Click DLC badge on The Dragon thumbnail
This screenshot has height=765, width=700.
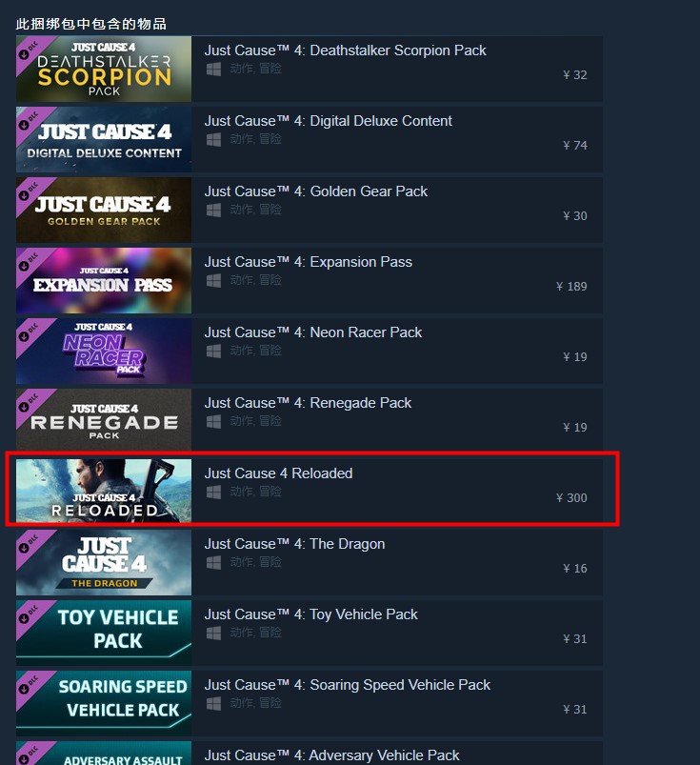(x=30, y=543)
